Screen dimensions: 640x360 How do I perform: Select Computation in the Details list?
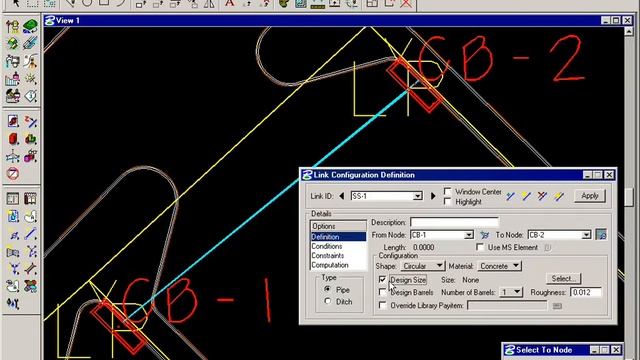click(x=338, y=265)
